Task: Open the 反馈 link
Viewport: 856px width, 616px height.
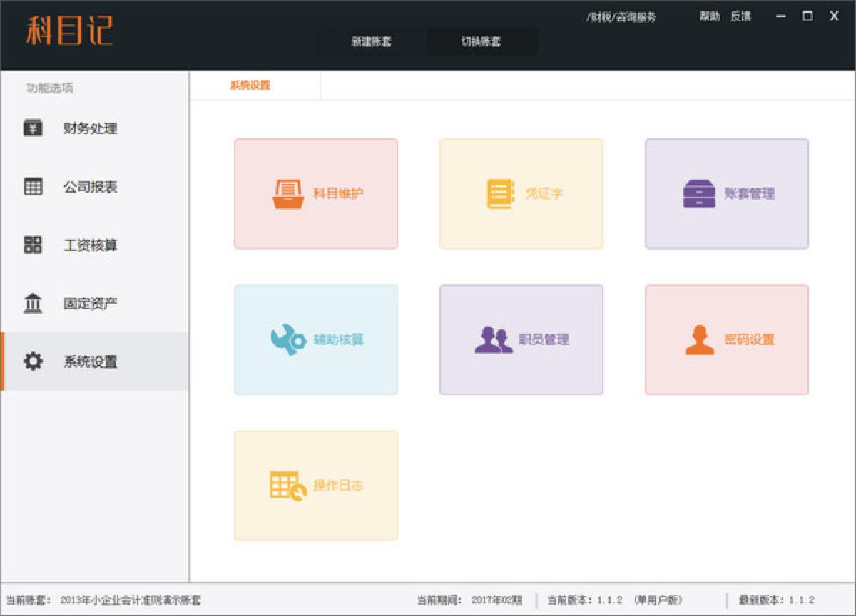Action: 742,16
